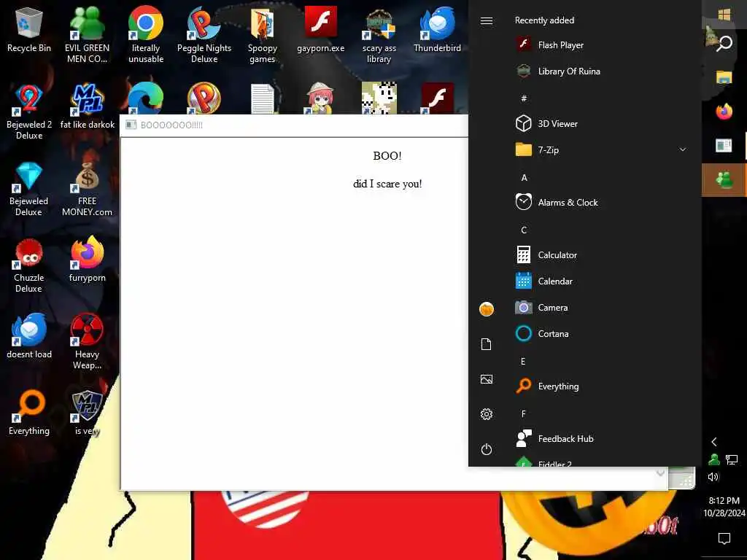Open user account avatar in Start menu
The width and height of the screenshot is (747, 560).
click(487, 309)
